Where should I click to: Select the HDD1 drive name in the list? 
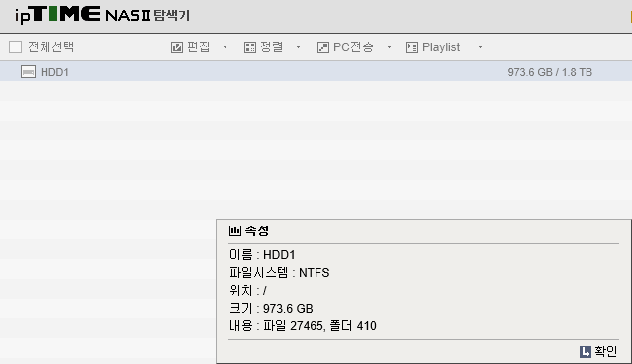pos(54,72)
